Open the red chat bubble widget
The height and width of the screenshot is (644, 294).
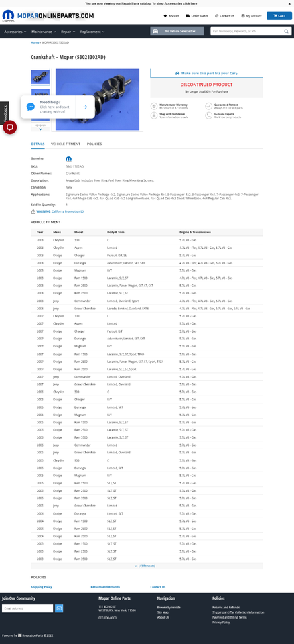tap(10, 127)
